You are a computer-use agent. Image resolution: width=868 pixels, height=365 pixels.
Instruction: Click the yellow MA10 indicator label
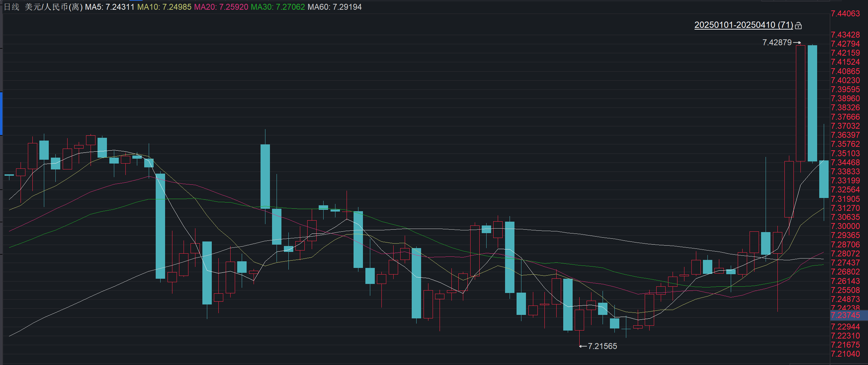click(164, 7)
